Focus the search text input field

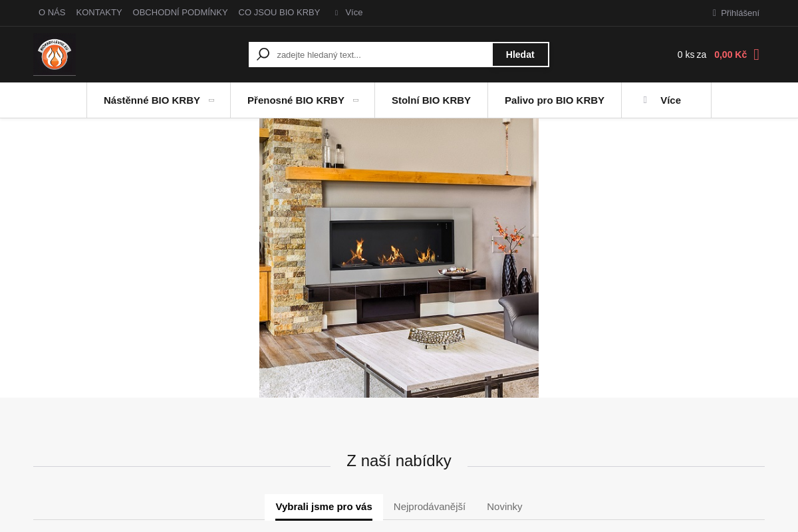(x=382, y=55)
